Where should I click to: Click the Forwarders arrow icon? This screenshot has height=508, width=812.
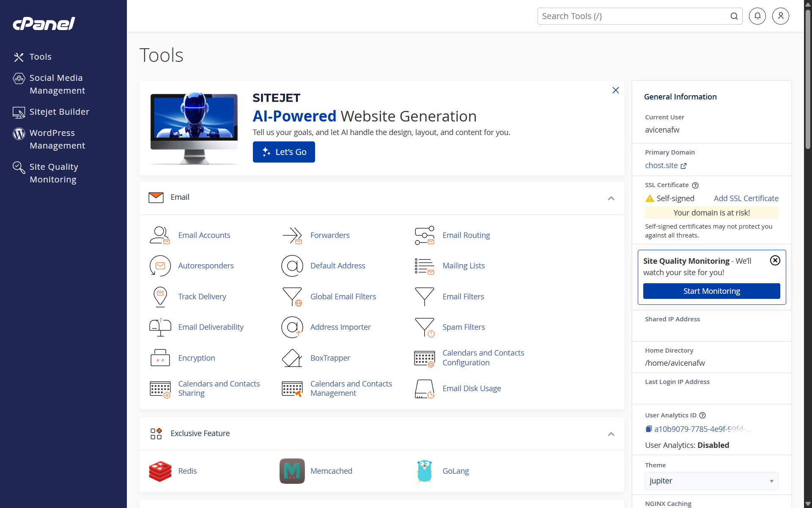click(292, 235)
